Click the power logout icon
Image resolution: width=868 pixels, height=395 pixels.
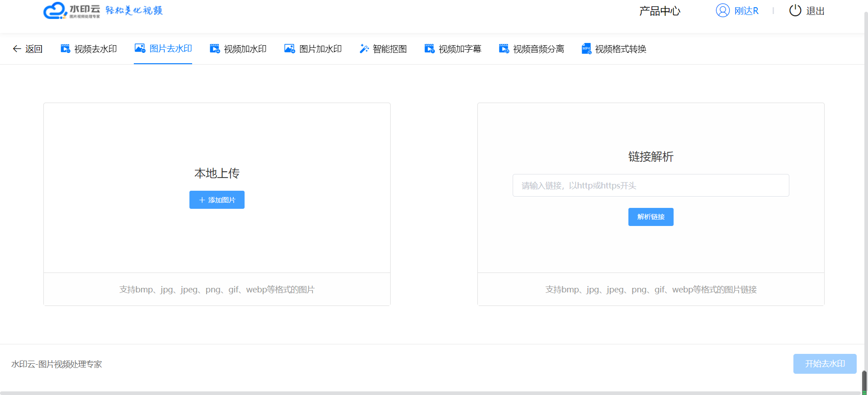(795, 10)
